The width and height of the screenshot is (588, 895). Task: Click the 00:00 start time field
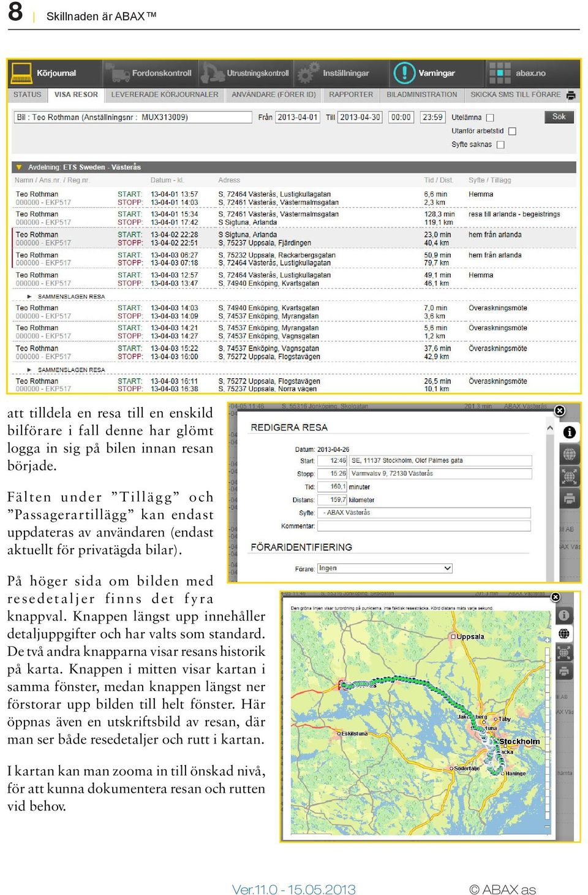(401, 117)
